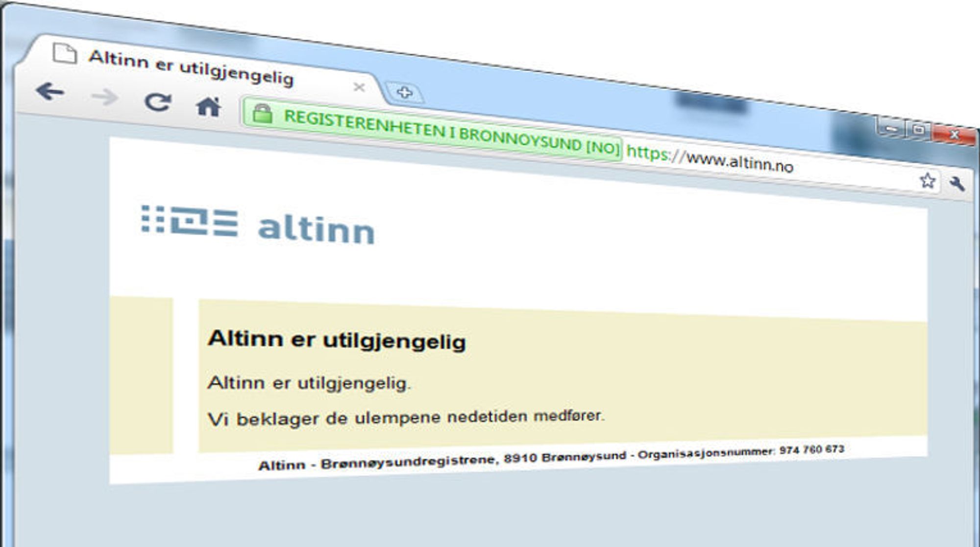Click the page document icon on tab
The image size is (980, 547).
click(65, 53)
